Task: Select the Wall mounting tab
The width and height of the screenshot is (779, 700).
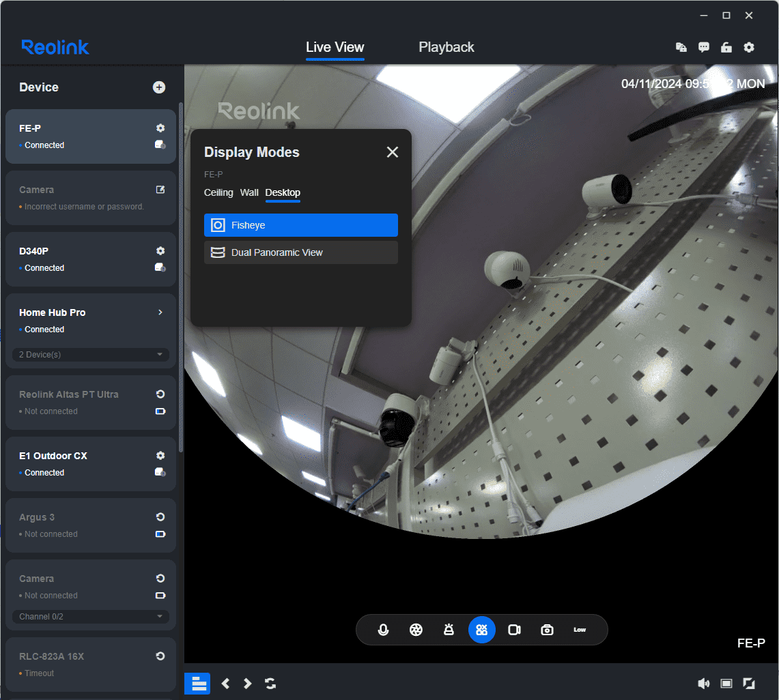Action: (x=249, y=192)
